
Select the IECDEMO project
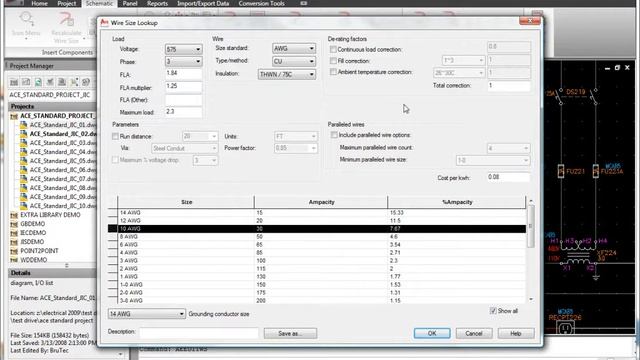[29, 233]
